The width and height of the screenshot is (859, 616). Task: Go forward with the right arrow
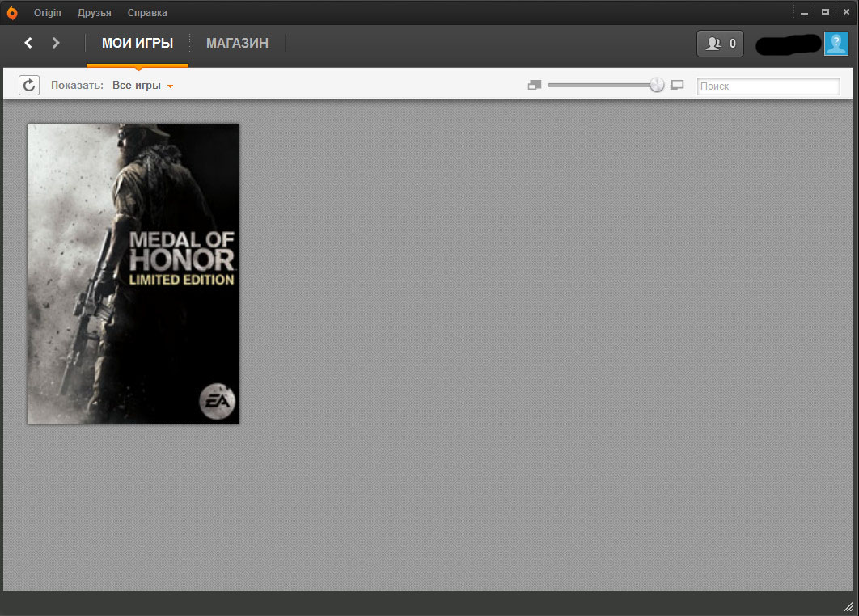coord(55,43)
